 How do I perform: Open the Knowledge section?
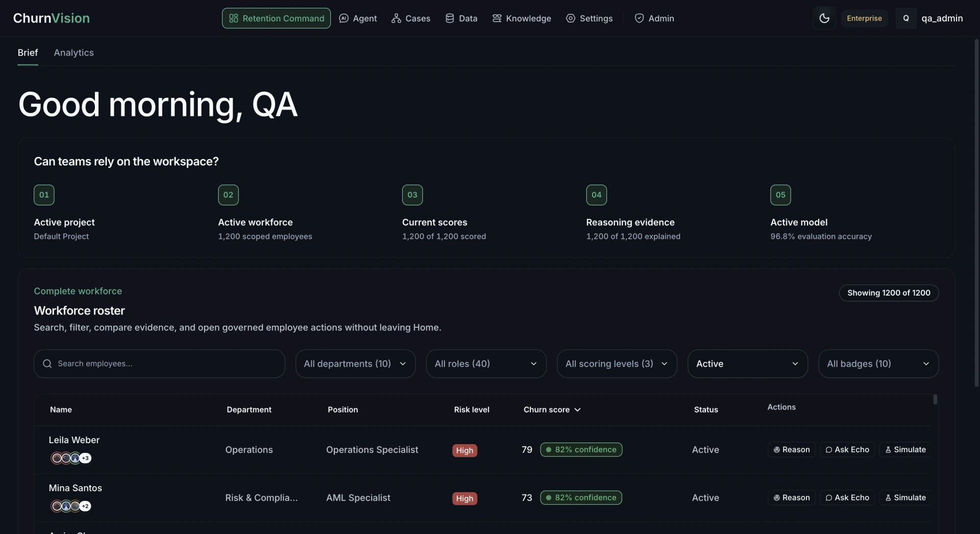pos(522,18)
